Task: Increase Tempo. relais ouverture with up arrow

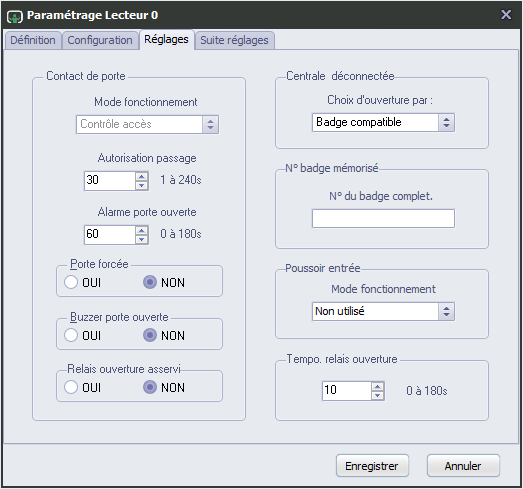Action: point(378,387)
